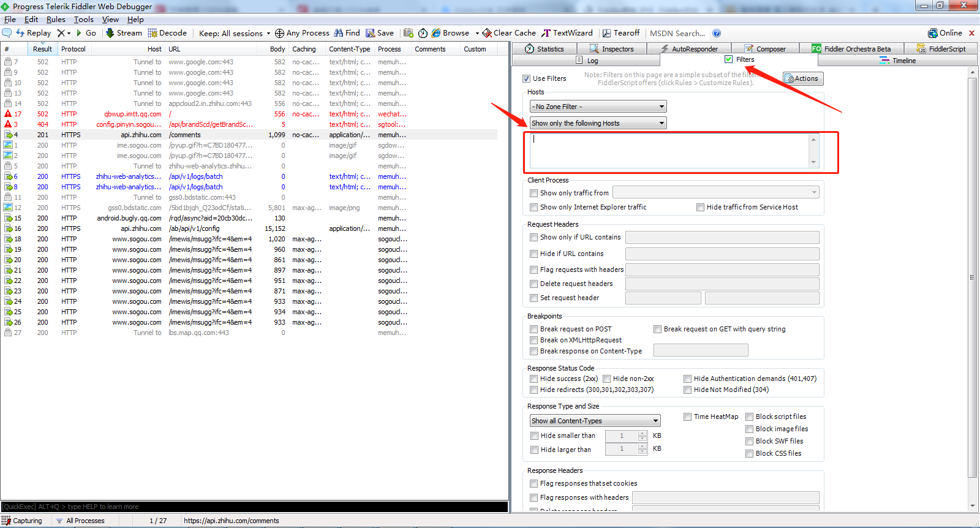Click the Remove sessions X icon
Screen dimensions: 980x528
click(x=61, y=33)
